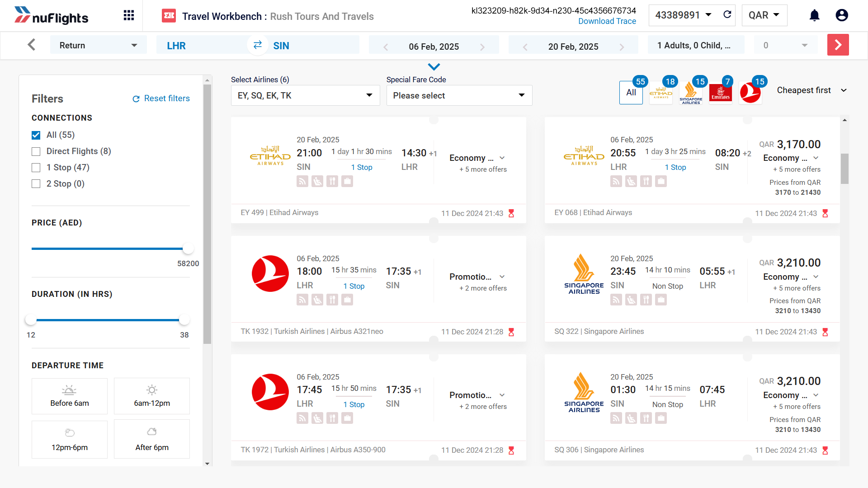Toggle All (55) connections checkbox
This screenshot has width=868, height=488.
(x=36, y=135)
